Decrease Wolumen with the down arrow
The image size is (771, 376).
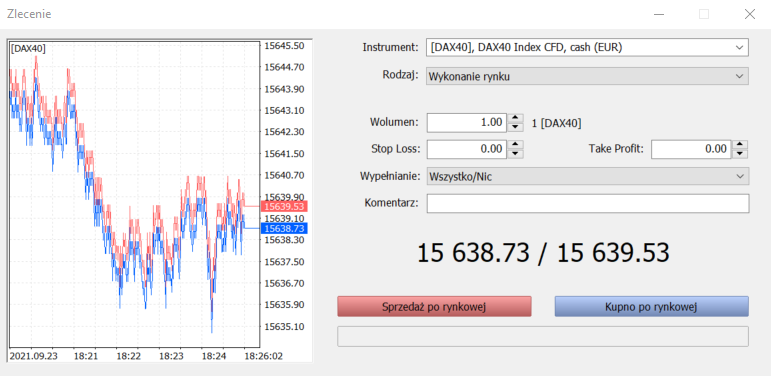[515, 127]
